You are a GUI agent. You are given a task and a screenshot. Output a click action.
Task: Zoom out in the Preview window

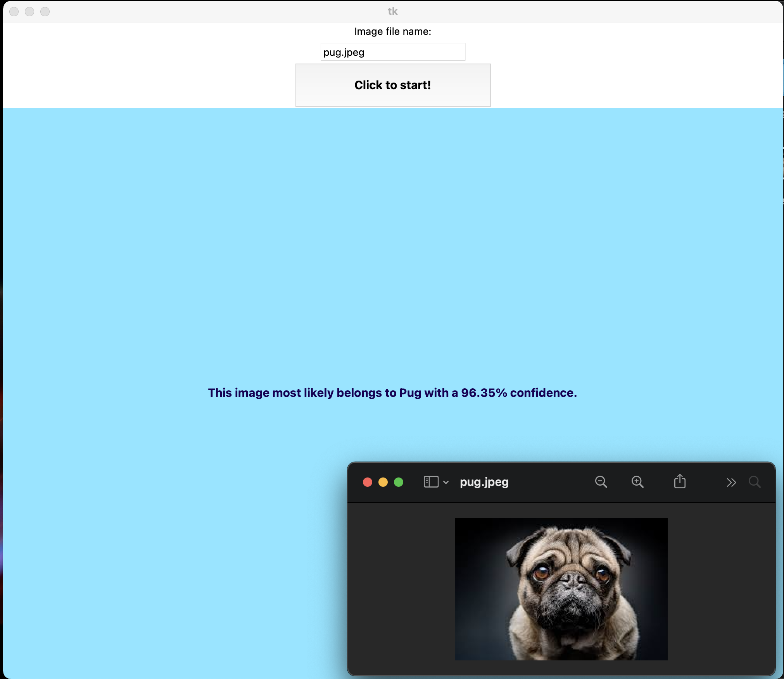coord(601,482)
